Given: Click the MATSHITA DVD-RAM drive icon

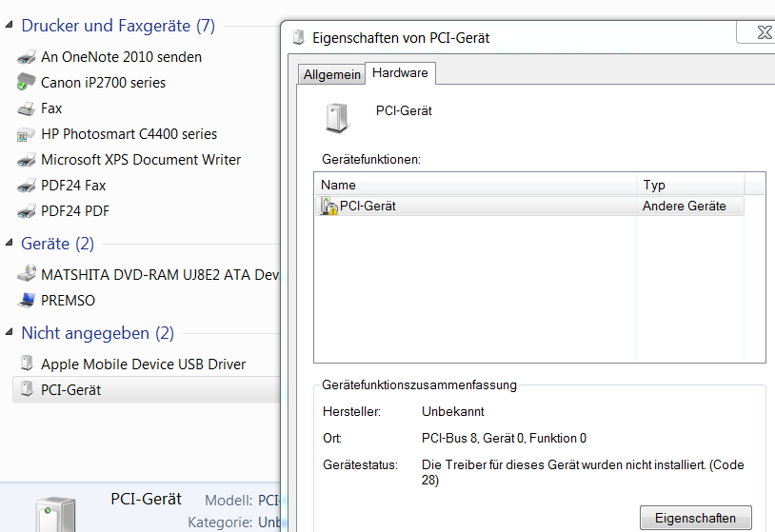Looking at the screenshot, I should [x=27, y=274].
